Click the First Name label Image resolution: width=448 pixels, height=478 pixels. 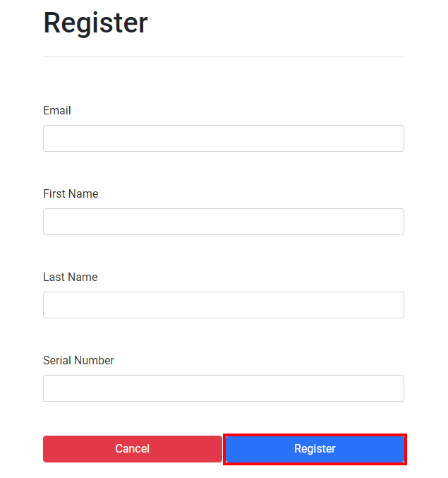coord(71,194)
